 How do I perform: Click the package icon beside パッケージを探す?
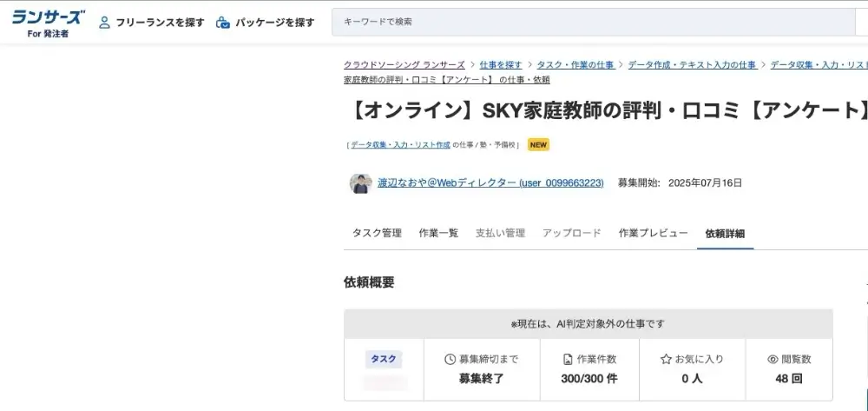222,23
